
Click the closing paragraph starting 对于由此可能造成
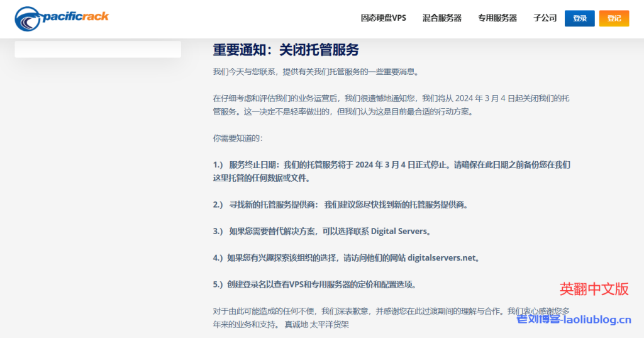(x=391, y=318)
